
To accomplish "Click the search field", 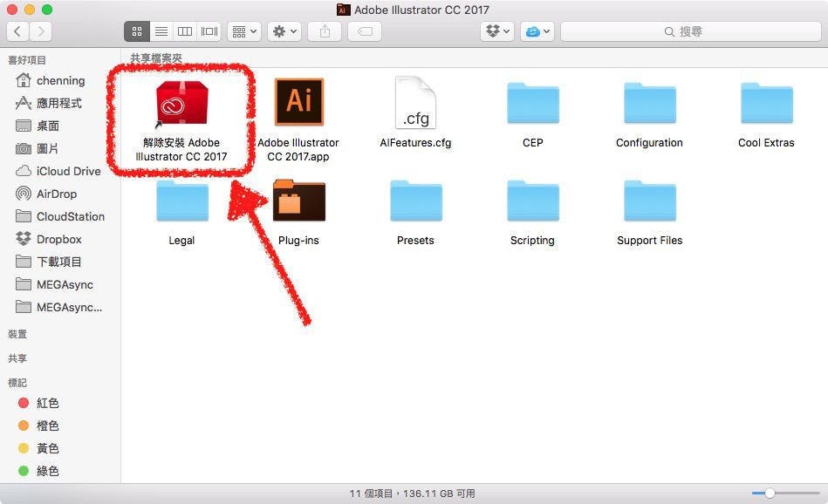I will click(691, 31).
